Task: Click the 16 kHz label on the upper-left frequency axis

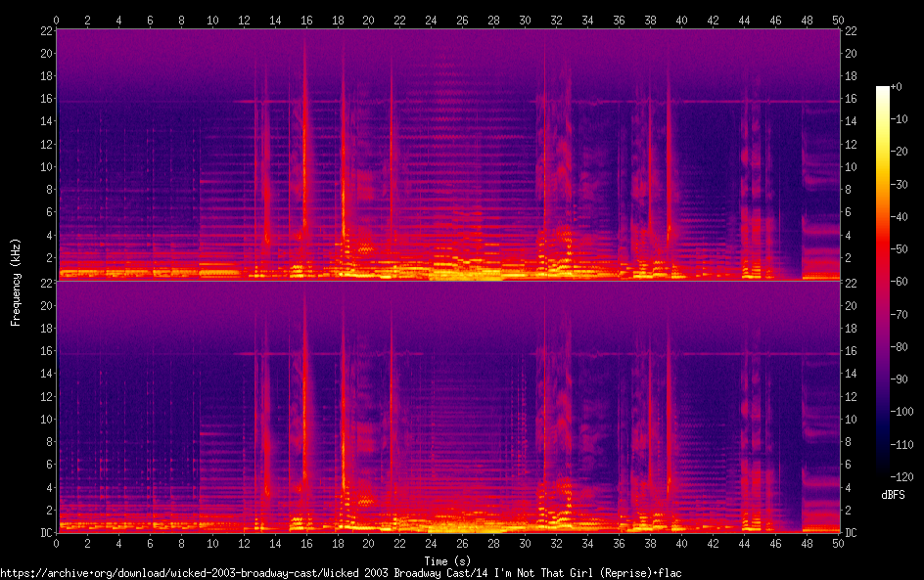Action: point(45,99)
